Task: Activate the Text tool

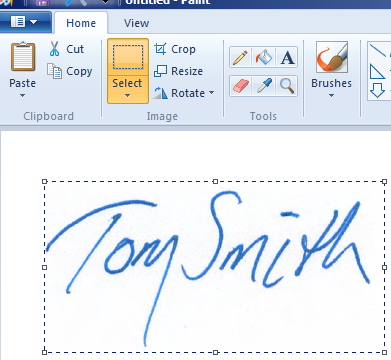Action: [287, 57]
